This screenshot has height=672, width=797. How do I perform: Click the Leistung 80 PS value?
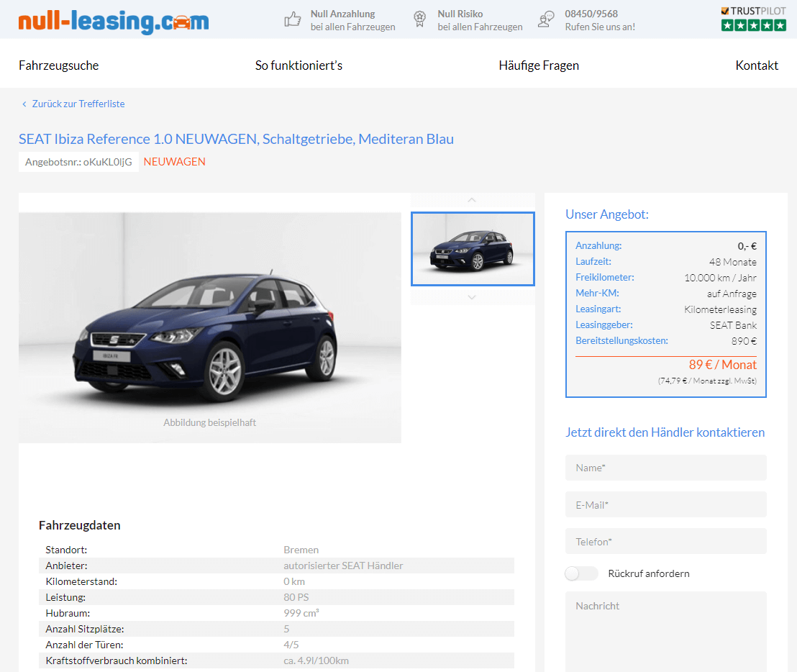(296, 596)
